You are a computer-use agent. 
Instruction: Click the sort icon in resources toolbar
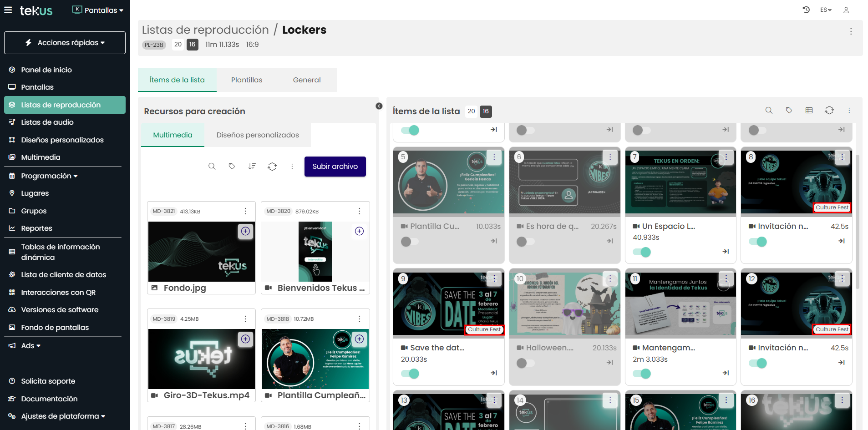tap(252, 167)
